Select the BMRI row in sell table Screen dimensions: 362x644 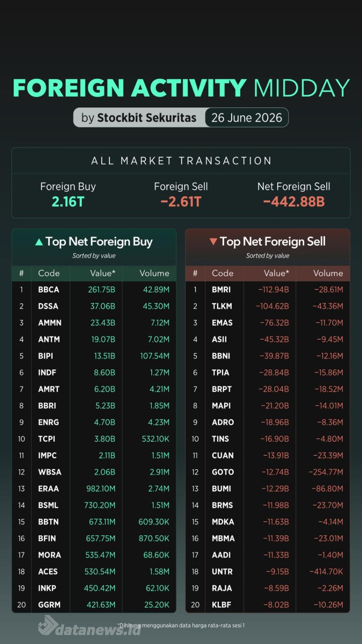(268, 289)
